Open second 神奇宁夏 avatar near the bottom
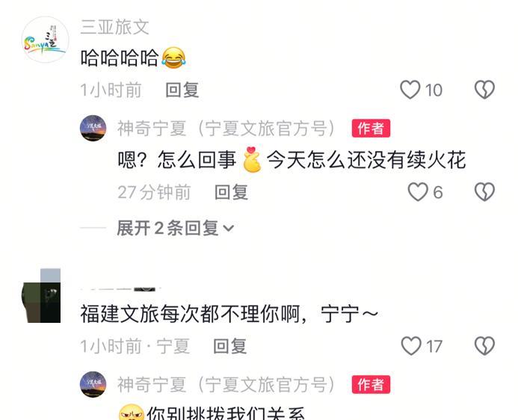The image size is (518, 420). click(x=93, y=384)
